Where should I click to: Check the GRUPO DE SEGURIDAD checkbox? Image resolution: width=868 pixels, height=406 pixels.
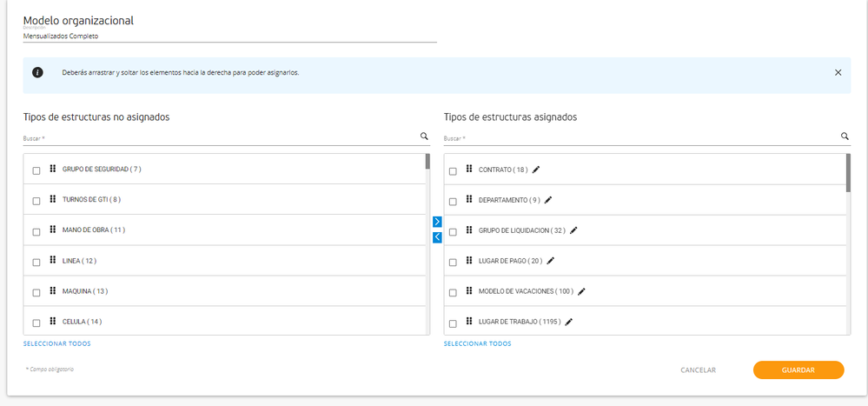tap(36, 171)
